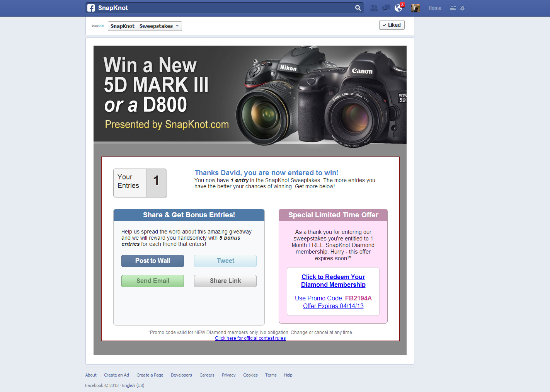Click the Use Promo Code FB2194A link
The height and width of the screenshot is (392, 550).
coord(333,298)
